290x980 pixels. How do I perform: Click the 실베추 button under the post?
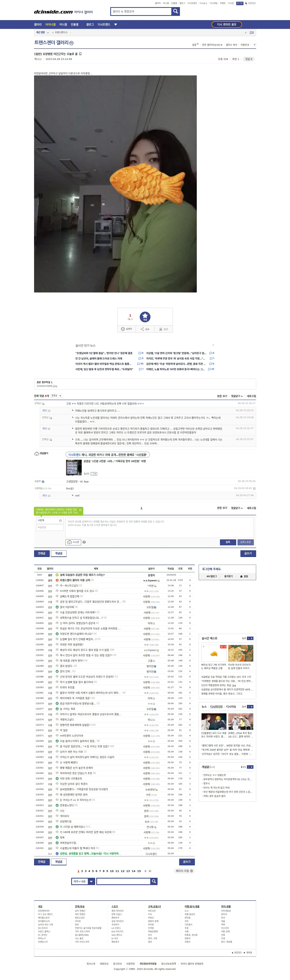pos(127,329)
